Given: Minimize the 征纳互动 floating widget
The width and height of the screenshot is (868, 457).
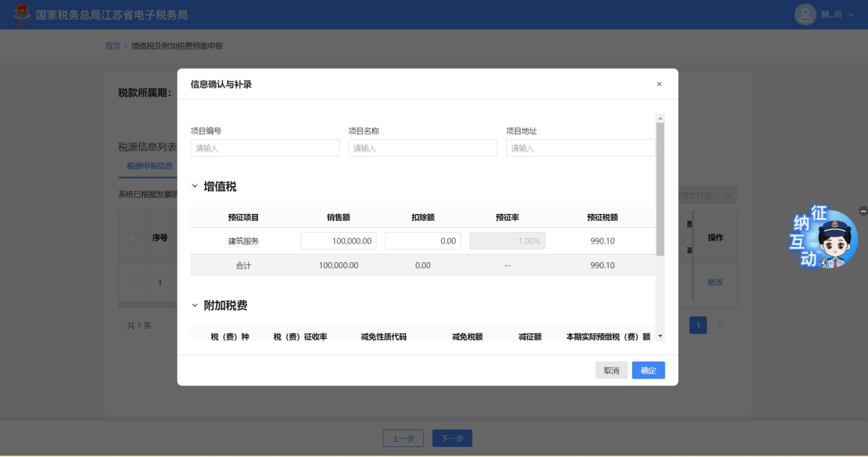Looking at the screenshot, I should point(863,211).
